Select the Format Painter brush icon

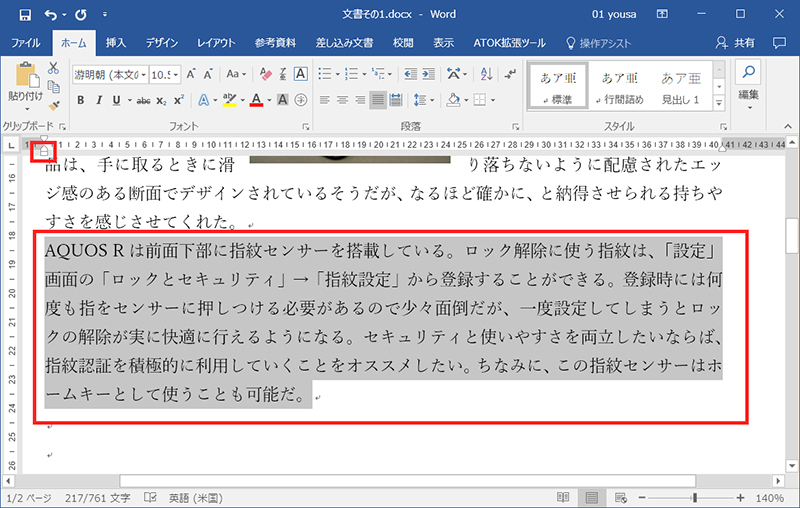[53, 106]
